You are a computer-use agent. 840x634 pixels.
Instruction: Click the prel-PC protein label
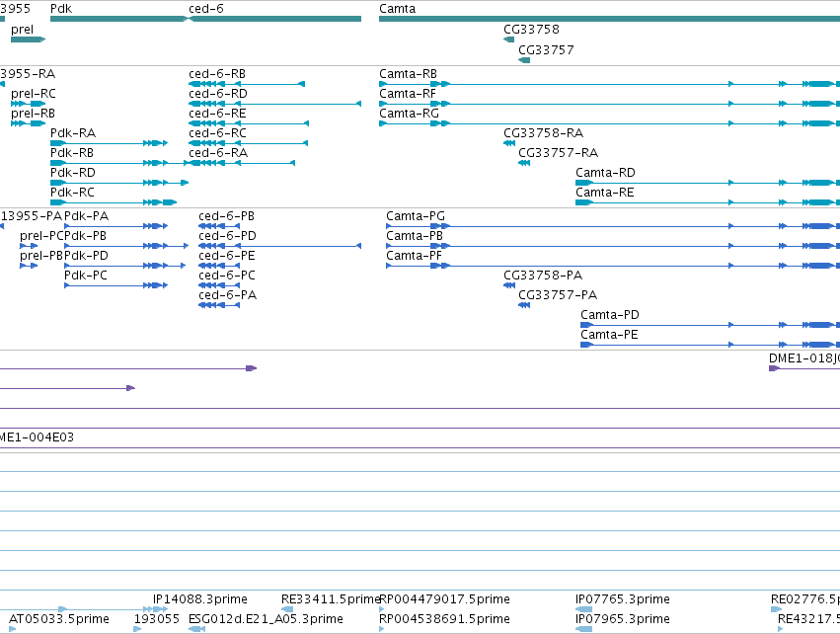click(x=41, y=236)
